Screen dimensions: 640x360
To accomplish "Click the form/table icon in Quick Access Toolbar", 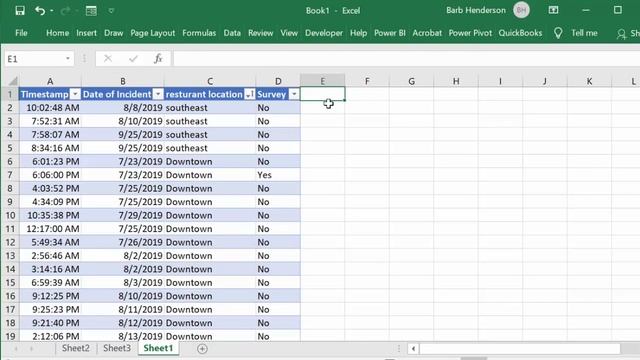I will coord(91,11).
